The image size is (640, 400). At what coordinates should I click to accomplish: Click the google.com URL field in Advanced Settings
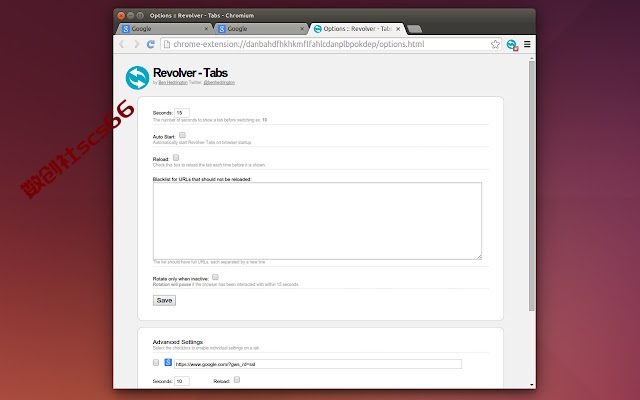[x=318, y=364]
